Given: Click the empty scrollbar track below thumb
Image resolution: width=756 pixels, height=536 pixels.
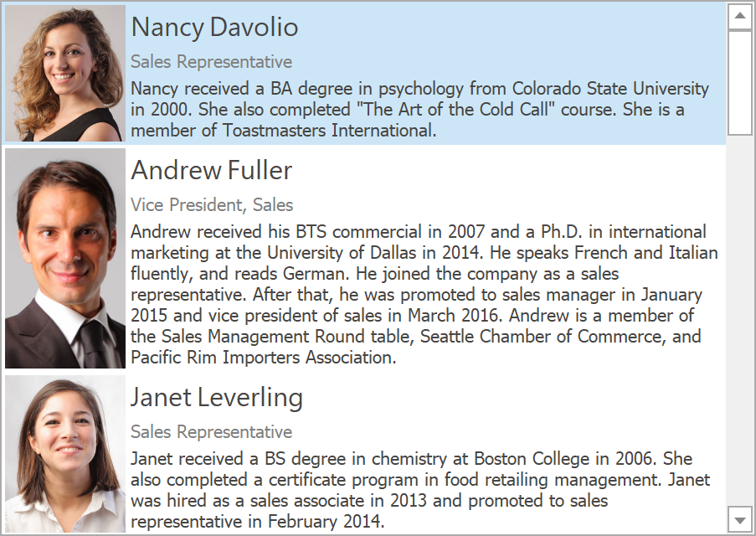Looking at the screenshot, I should coord(739,318).
